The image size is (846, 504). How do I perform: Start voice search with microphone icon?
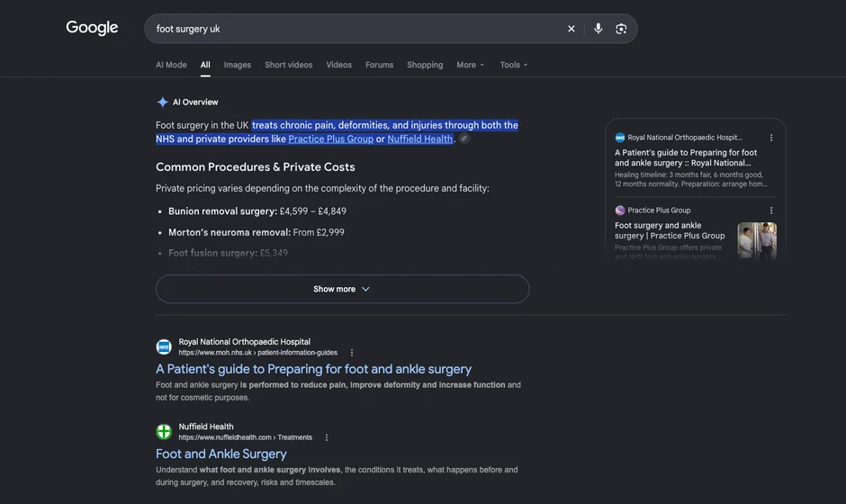tap(598, 29)
